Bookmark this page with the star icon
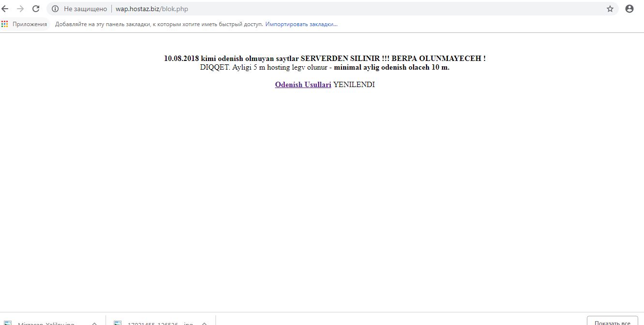 point(610,9)
